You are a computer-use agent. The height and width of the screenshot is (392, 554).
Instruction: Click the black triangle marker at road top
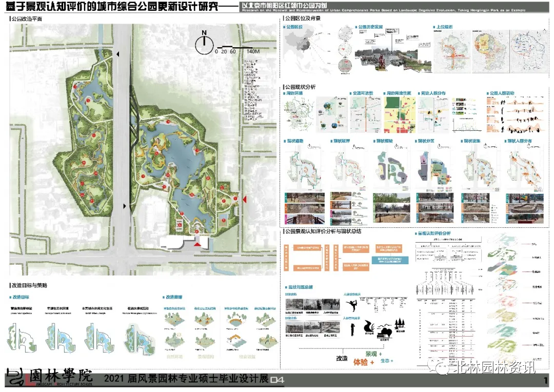(117, 54)
